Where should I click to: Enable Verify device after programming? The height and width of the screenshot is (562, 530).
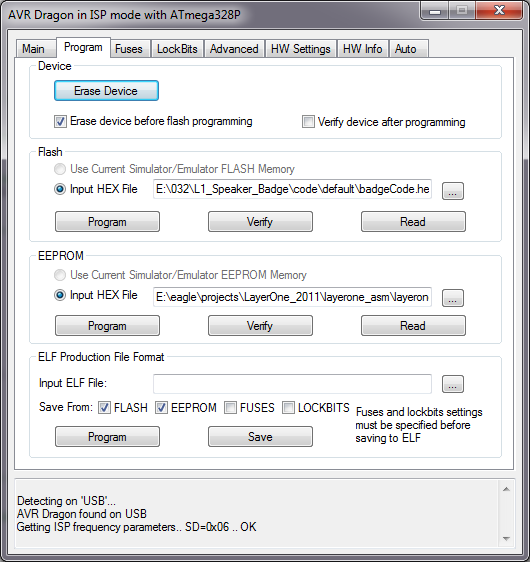pos(308,122)
